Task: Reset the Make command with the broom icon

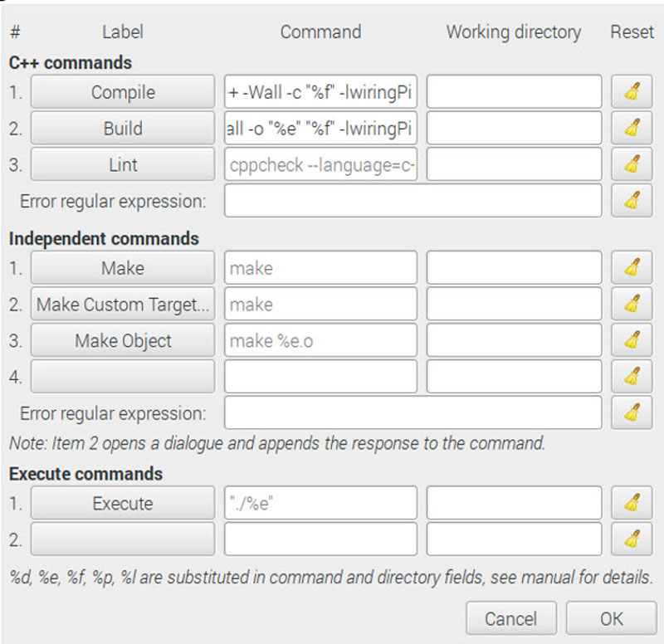Action: pyautogui.click(x=632, y=267)
